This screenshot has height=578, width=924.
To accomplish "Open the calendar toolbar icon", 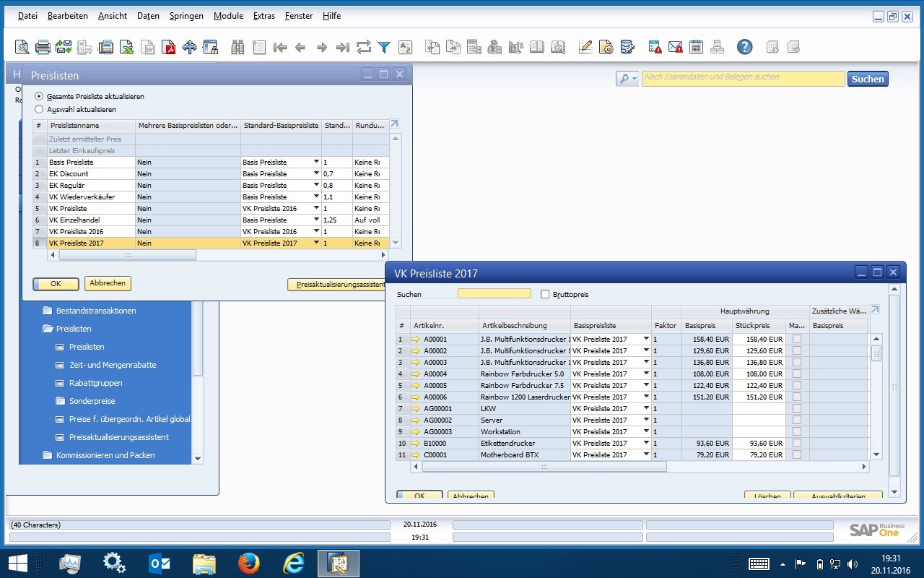I will tap(696, 48).
